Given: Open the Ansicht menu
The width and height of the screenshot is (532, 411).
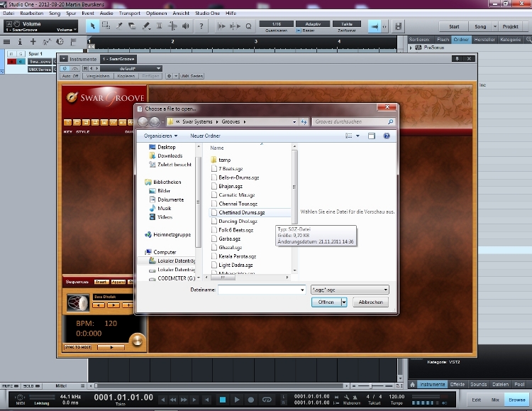Looking at the screenshot, I should pos(181,13).
